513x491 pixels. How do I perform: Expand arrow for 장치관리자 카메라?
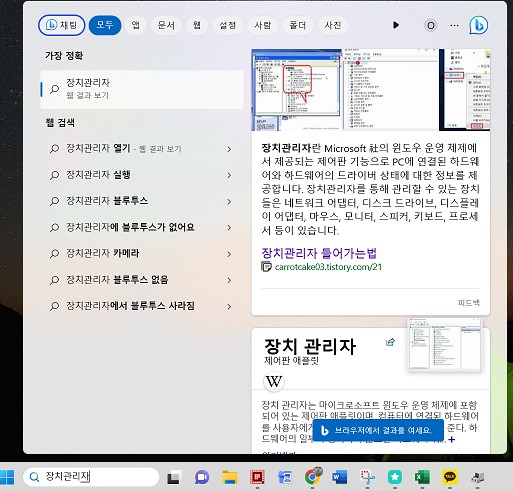click(x=229, y=254)
